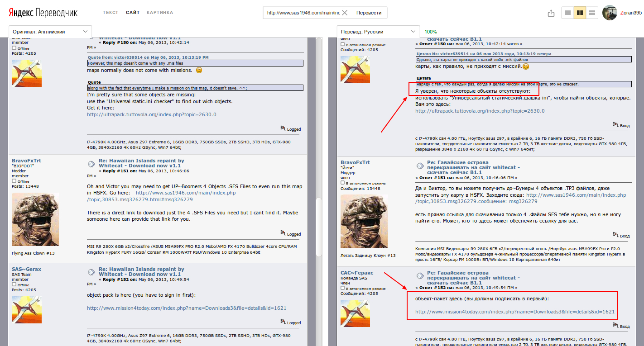Select side-by-side view mode
644x346 pixels.
click(580, 13)
